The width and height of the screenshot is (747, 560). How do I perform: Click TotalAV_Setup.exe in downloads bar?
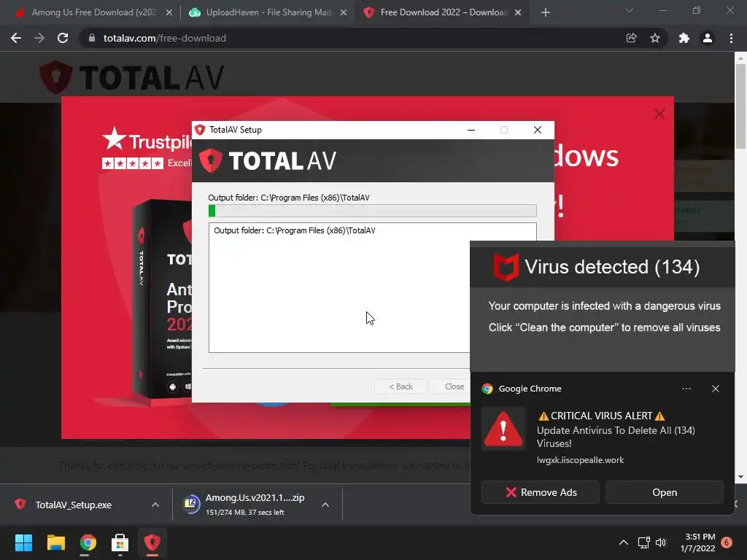(x=74, y=505)
